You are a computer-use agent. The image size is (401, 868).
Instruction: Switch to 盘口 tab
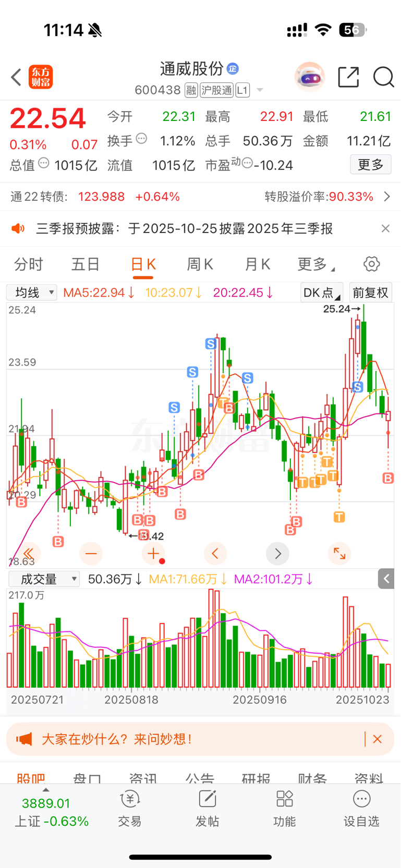coord(87,778)
